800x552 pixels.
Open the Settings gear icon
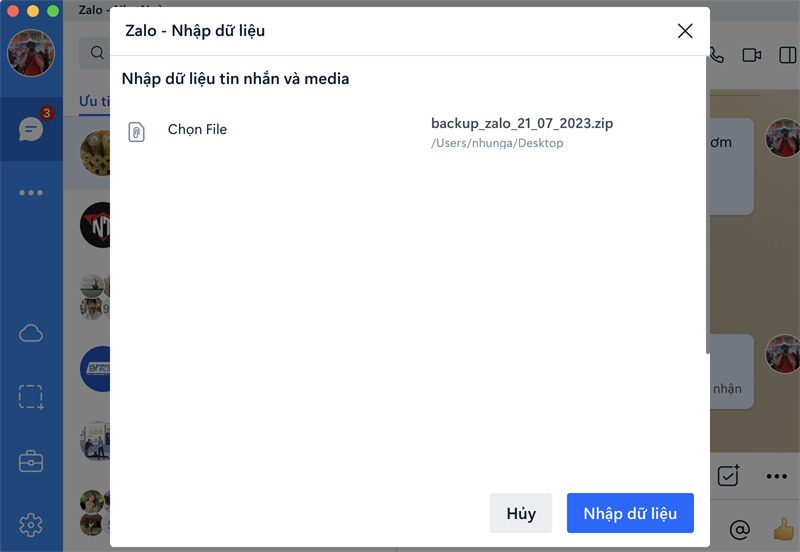(31, 525)
